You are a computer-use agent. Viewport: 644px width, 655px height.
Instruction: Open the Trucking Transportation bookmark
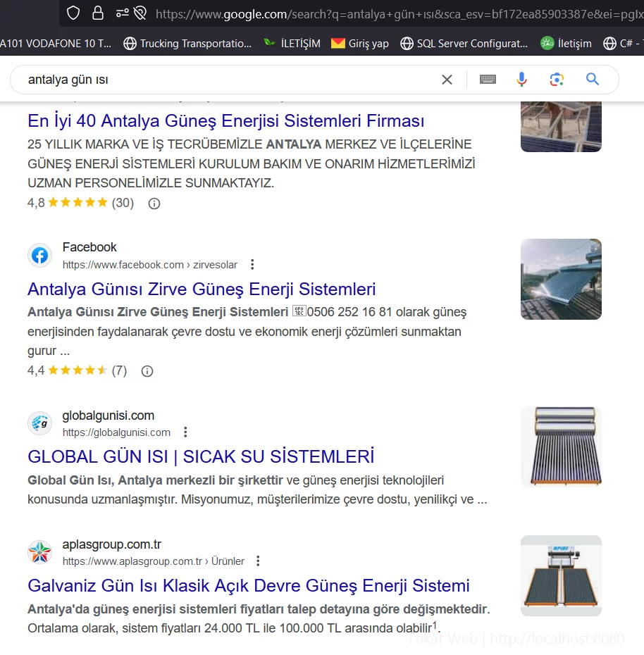click(x=187, y=44)
